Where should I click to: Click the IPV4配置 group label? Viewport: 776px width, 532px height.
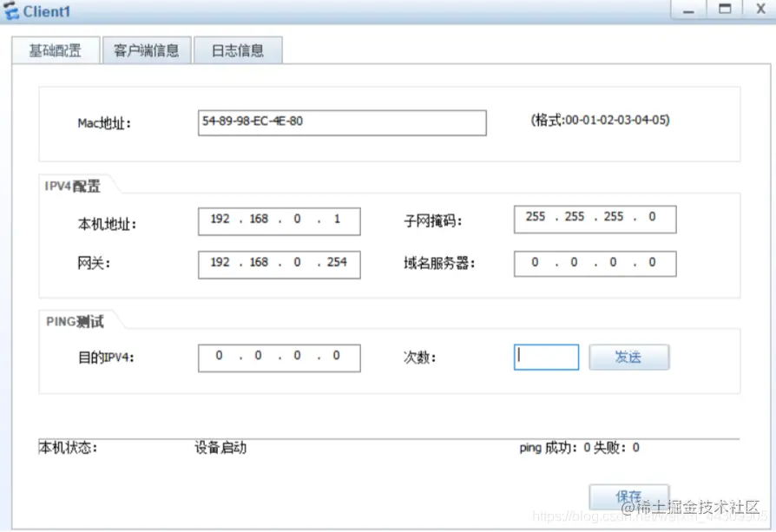click(x=73, y=186)
